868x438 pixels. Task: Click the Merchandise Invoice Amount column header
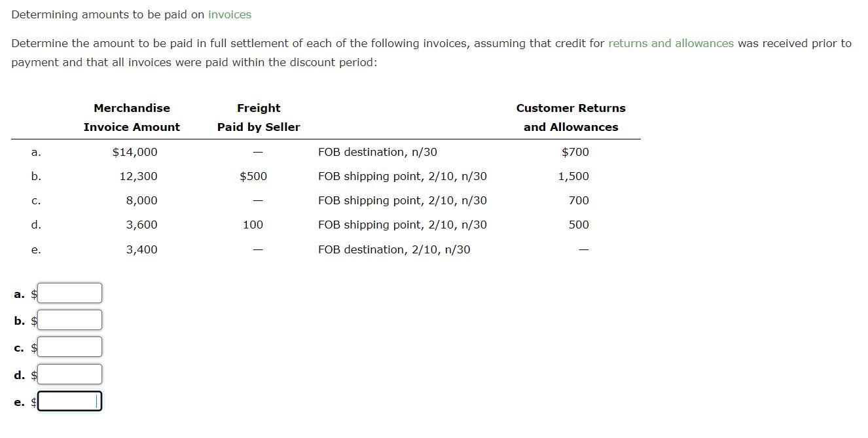pos(132,117)
